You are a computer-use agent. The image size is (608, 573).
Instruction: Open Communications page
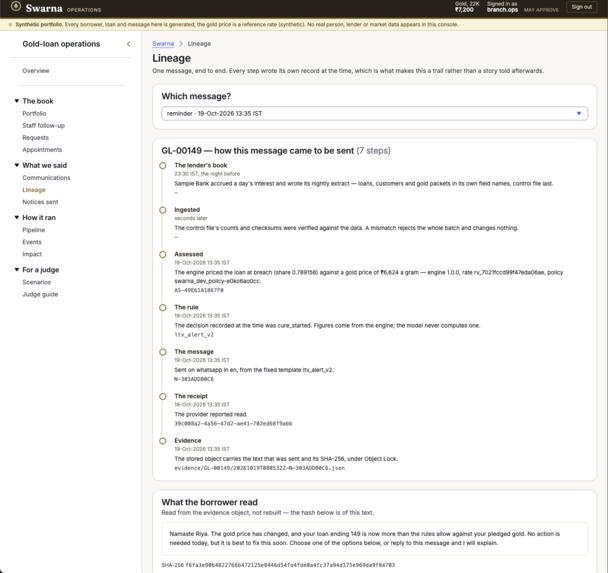[46, 178]
